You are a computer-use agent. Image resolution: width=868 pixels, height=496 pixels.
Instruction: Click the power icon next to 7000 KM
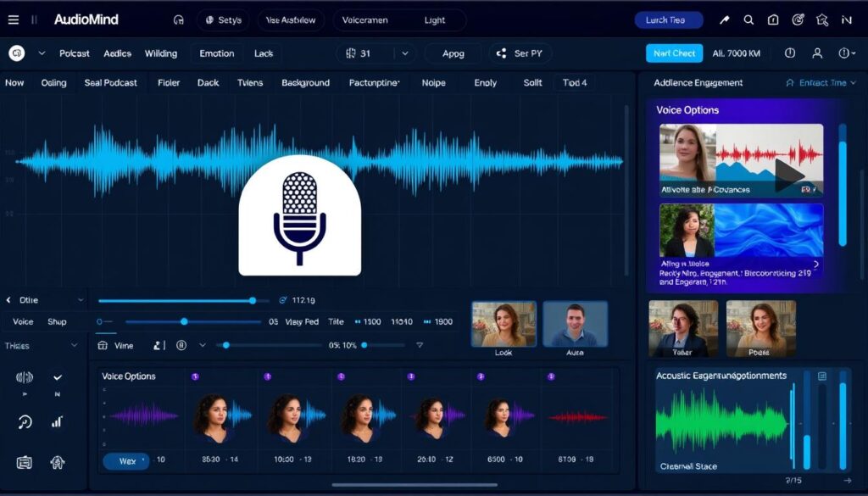(x=790, y=53)
